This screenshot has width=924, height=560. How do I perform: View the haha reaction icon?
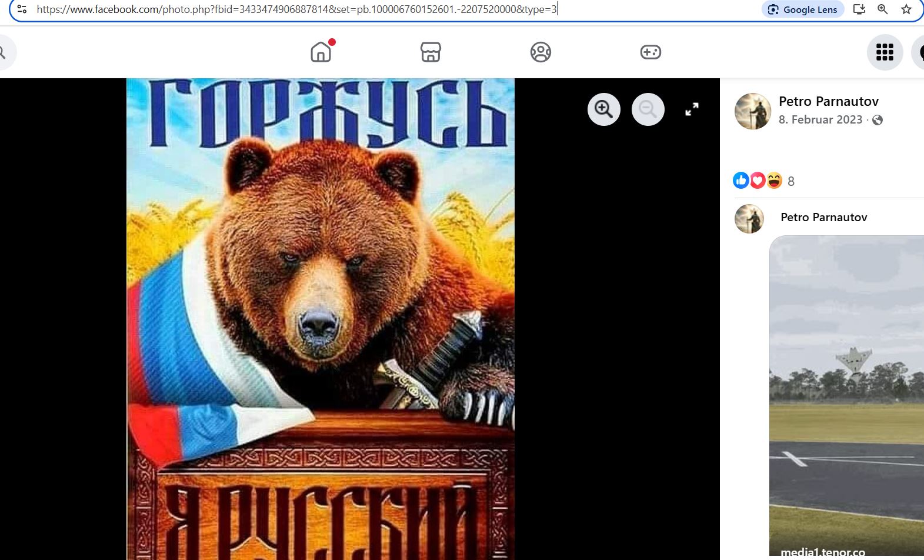pos(774,180)
